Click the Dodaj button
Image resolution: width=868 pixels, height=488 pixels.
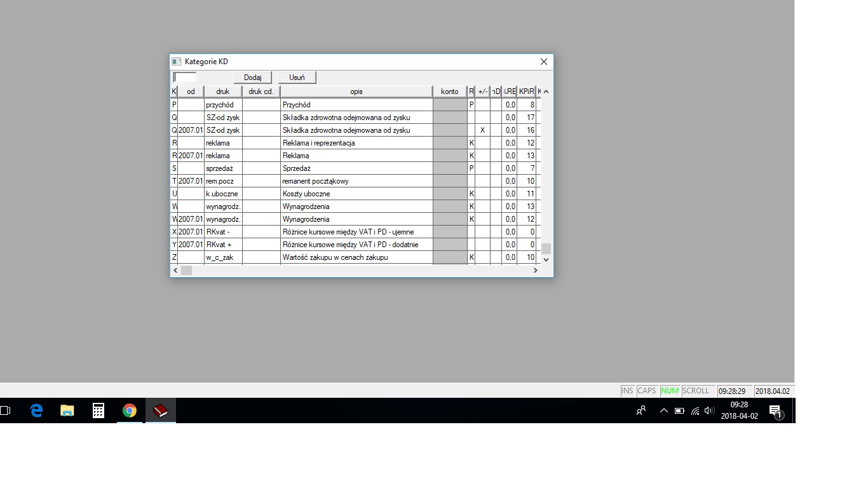pyautogui.click(x=253, y=78)
